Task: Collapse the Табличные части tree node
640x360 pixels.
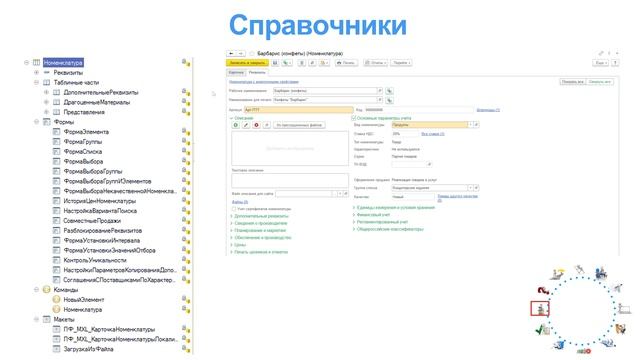Action: pos(36,82)
